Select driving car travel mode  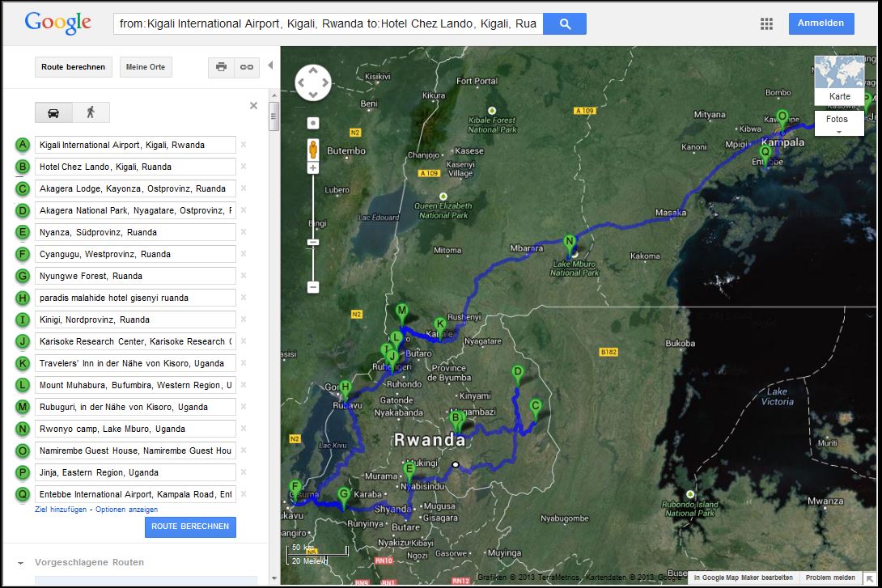pos(53,112)
